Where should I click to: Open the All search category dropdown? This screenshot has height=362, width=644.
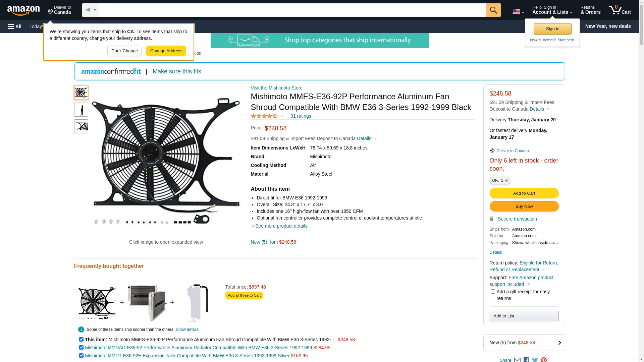[90, 10]
